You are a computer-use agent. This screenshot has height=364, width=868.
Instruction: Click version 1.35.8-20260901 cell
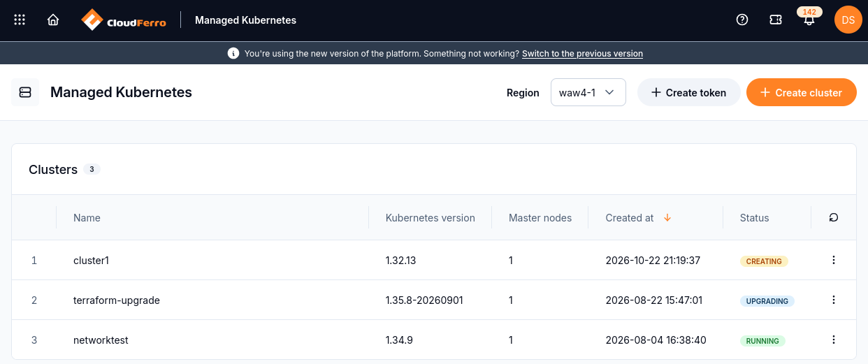(x=424, y=300)
